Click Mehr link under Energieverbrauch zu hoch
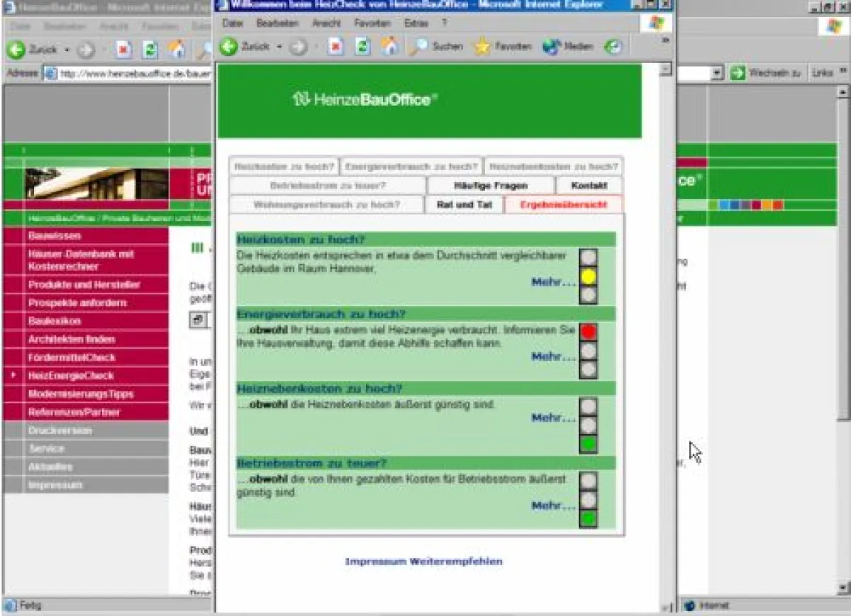 (x=553, y=357)
